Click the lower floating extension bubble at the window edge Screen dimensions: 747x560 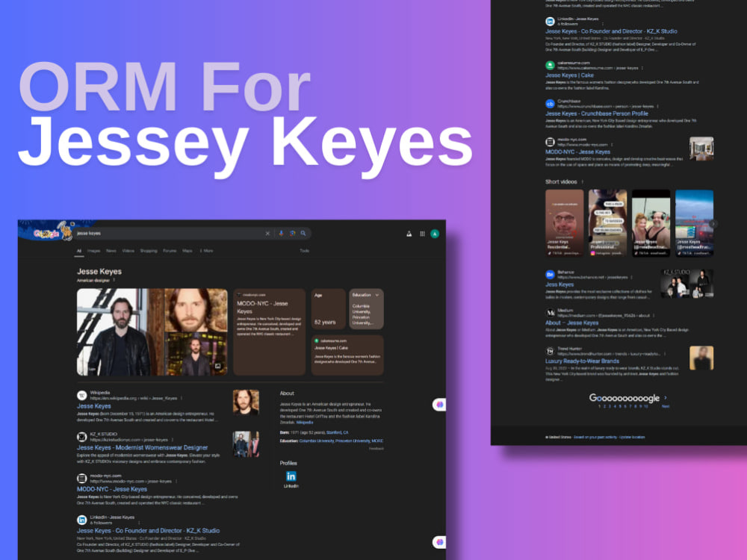pos(439,542)
